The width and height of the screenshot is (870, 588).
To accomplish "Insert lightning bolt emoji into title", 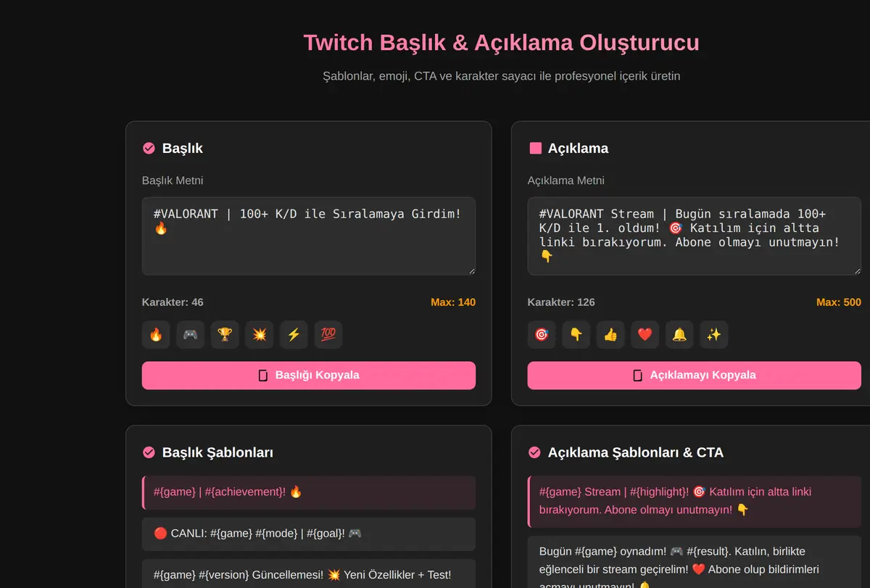I will coord(294,335).
